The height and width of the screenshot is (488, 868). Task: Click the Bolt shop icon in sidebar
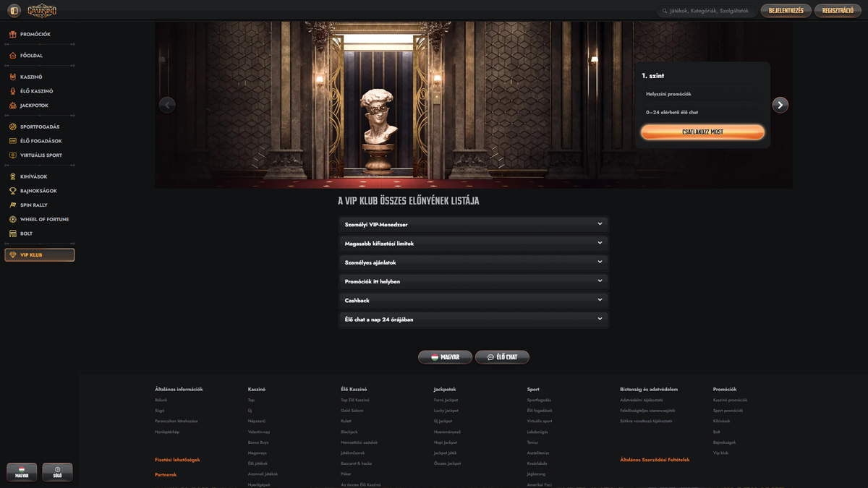[12, 234]
